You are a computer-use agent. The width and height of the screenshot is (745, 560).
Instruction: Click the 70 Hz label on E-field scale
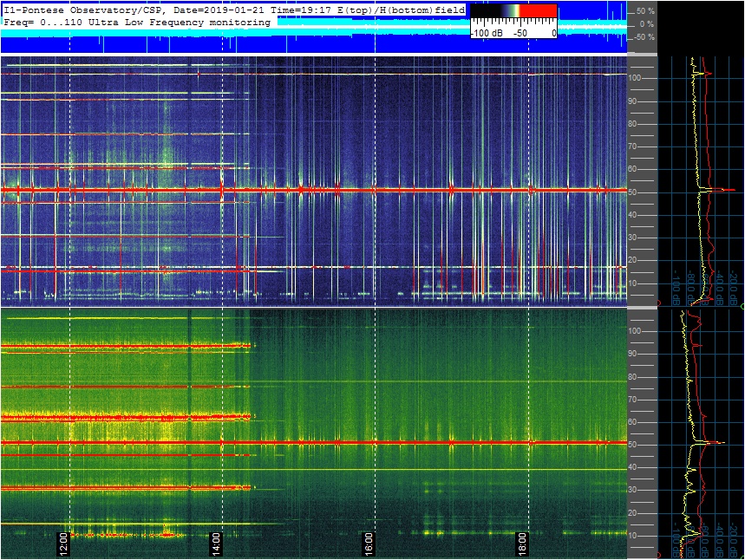[632, 147]
